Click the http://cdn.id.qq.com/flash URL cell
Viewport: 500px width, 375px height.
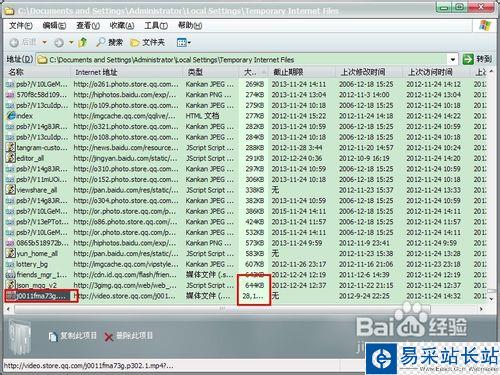[125, 275]
